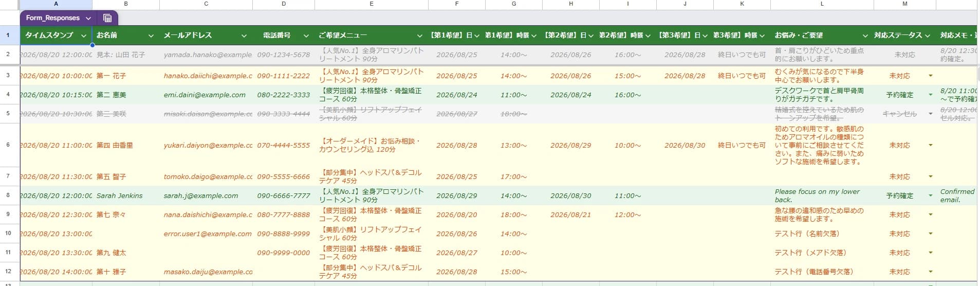Select column A header
Viewport: 980px width, 286px height.
pyautogui.click(x=56, y=4)
